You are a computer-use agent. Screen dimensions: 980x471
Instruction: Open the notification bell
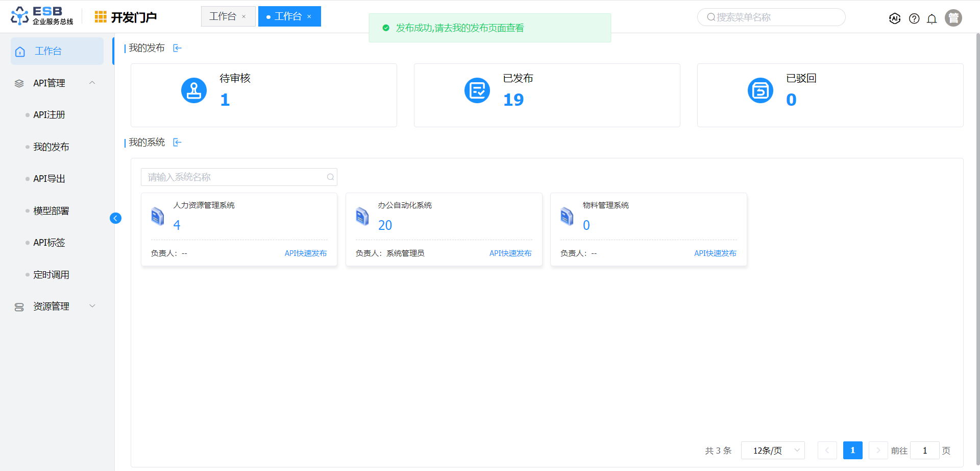[x=932, y=19]
